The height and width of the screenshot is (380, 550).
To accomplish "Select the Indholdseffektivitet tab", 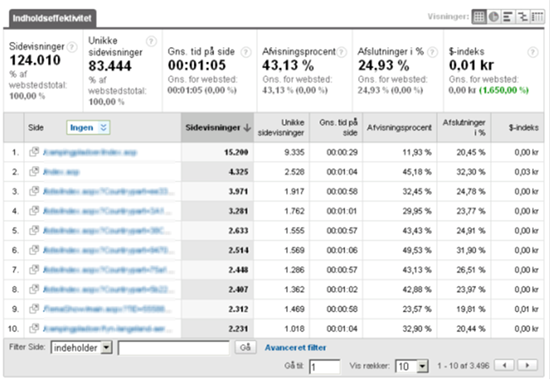I will click(x=52, y=18).
